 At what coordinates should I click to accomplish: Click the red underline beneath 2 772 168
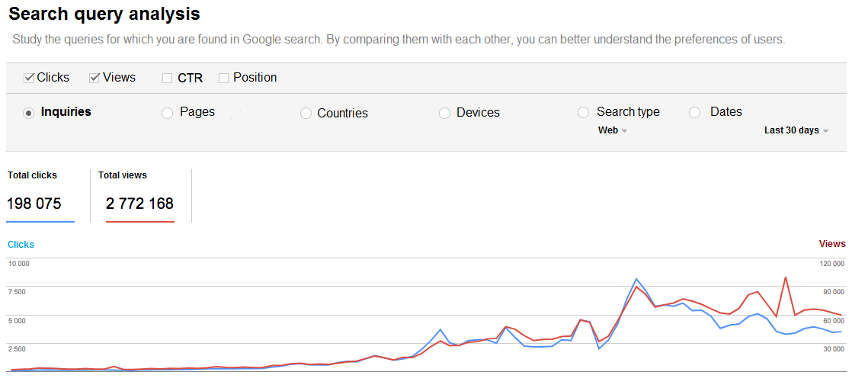tap(139, 222)
